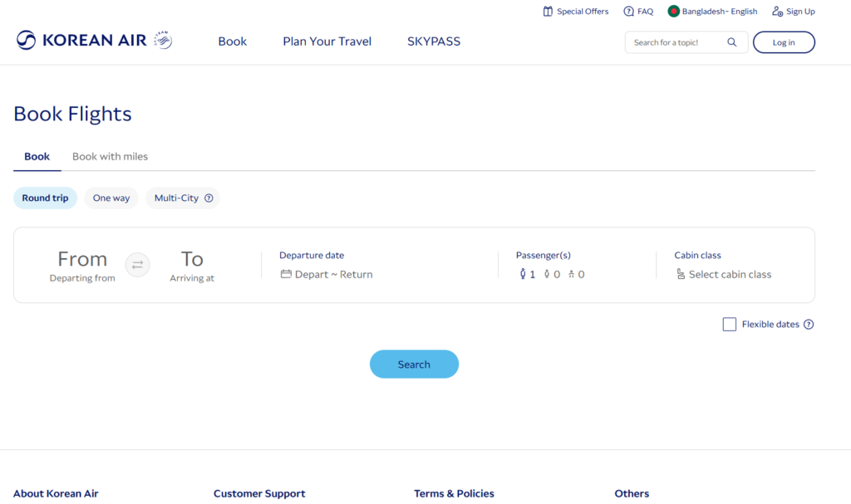Switch to the Book with miles tab
This screenshot has height=504, width=851.
[x=110, y=156]
